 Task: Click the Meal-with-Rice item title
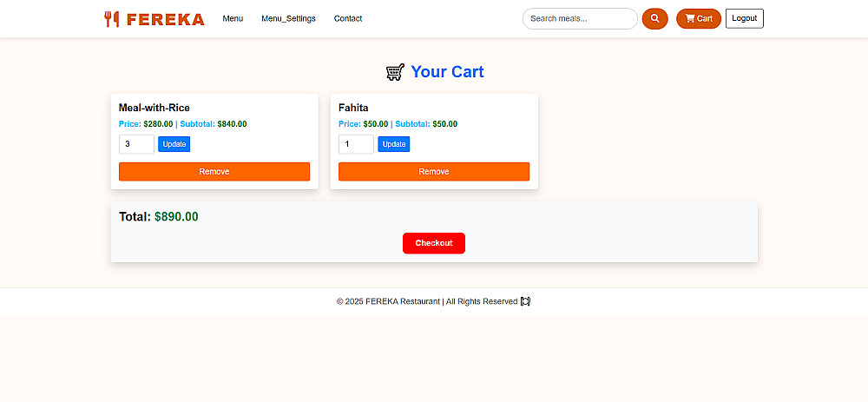click(155, 108)
